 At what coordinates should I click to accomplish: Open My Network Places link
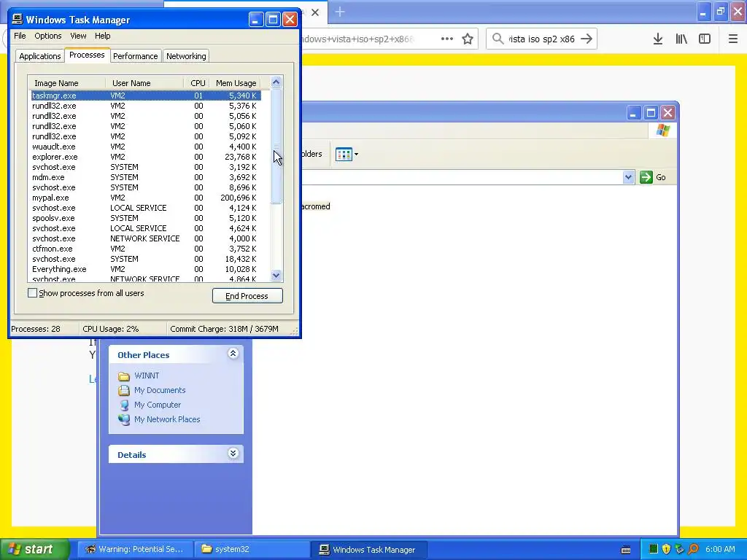click(167, 419)
